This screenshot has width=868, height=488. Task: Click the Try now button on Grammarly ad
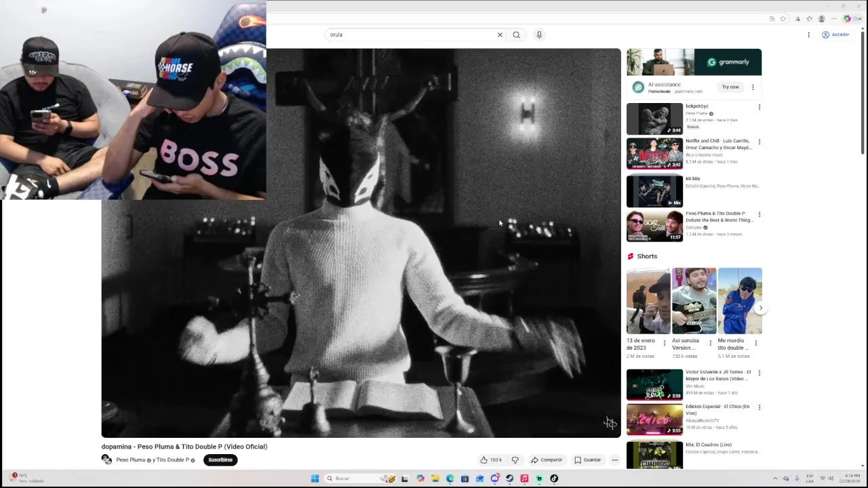click(x=730, y=87)
